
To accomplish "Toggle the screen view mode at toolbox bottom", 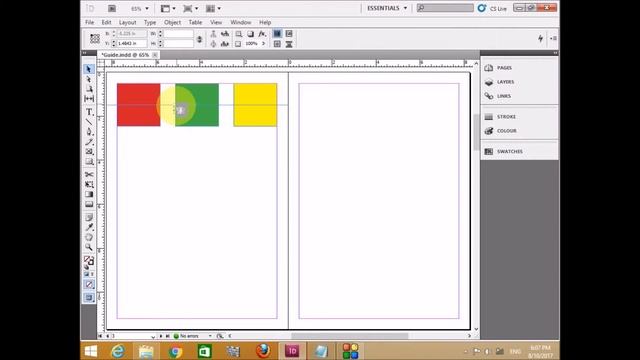I will tap(89, 298).
